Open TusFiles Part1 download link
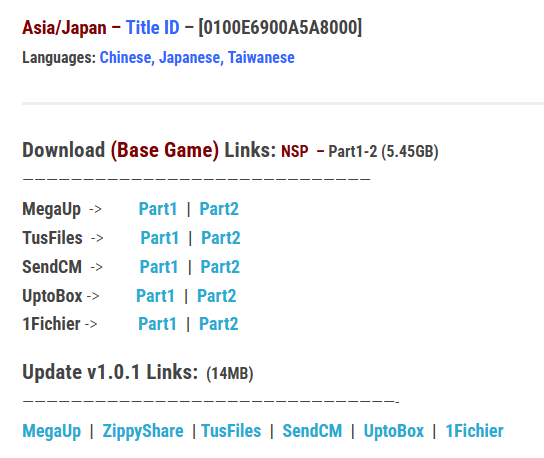544x458 pixels. coord(160,238)
